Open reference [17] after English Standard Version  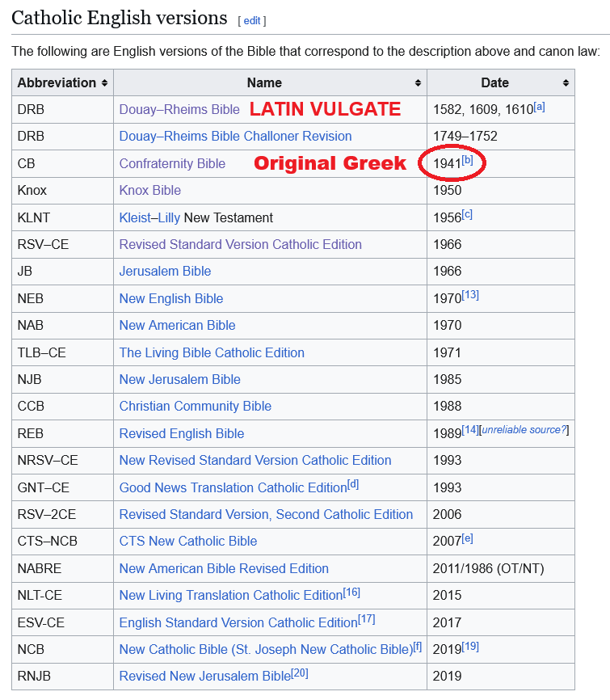point(367,619)
